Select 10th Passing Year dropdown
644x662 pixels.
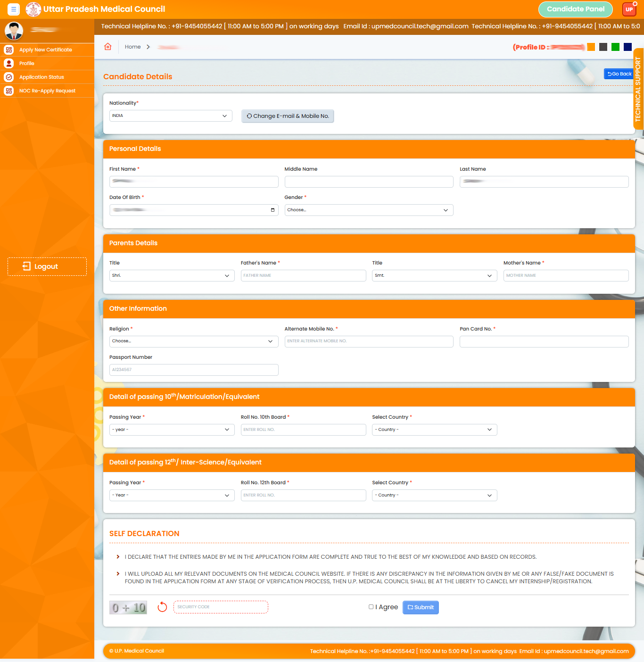(172, 430)
